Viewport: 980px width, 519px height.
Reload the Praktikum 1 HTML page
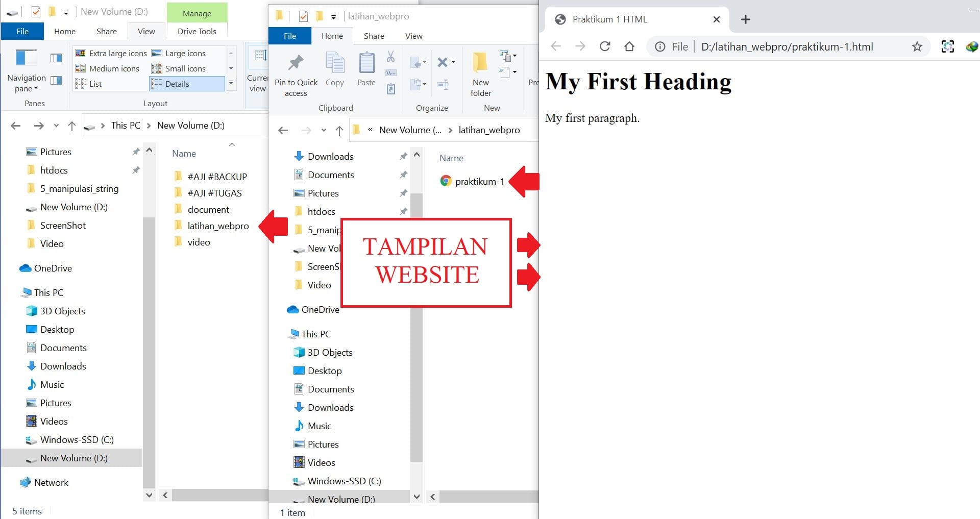[605, 47]
